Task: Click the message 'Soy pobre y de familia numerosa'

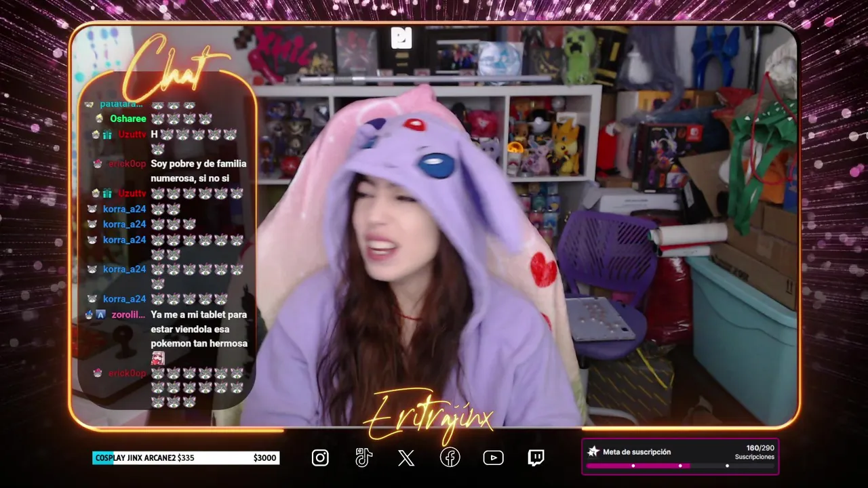Action: (x=199, y=171)
